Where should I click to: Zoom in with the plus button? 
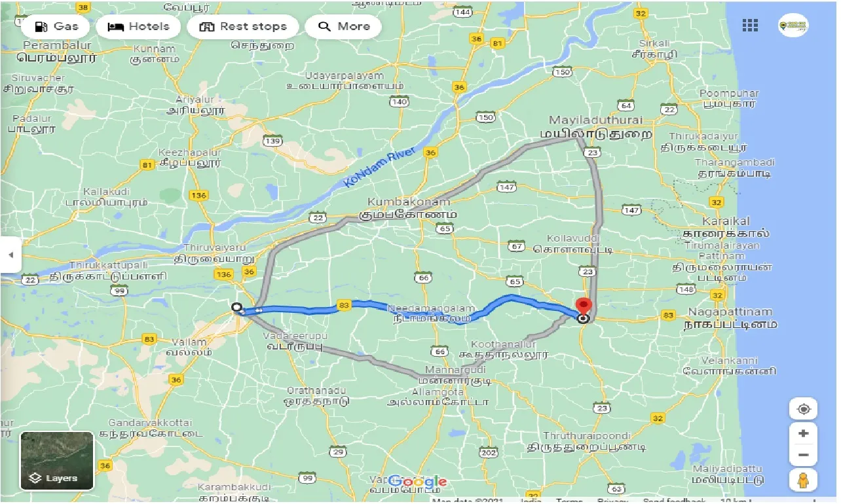coord(804,433)
